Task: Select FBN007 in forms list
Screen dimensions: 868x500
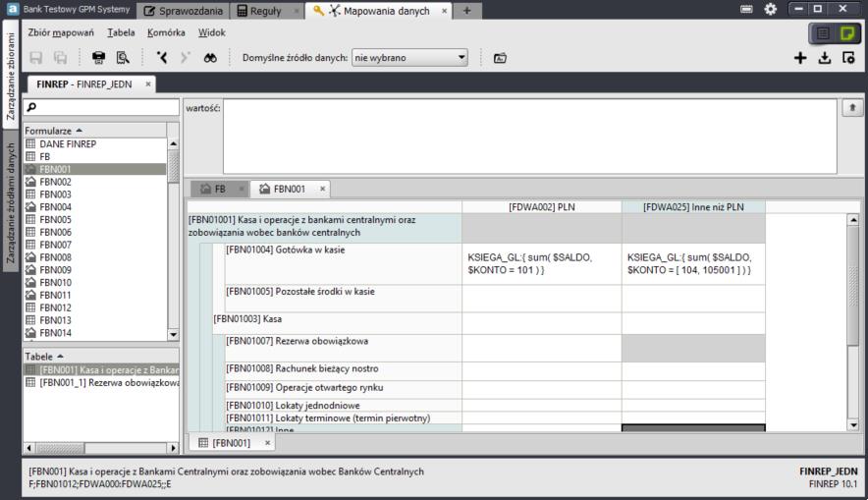Action: coord(94,245)
